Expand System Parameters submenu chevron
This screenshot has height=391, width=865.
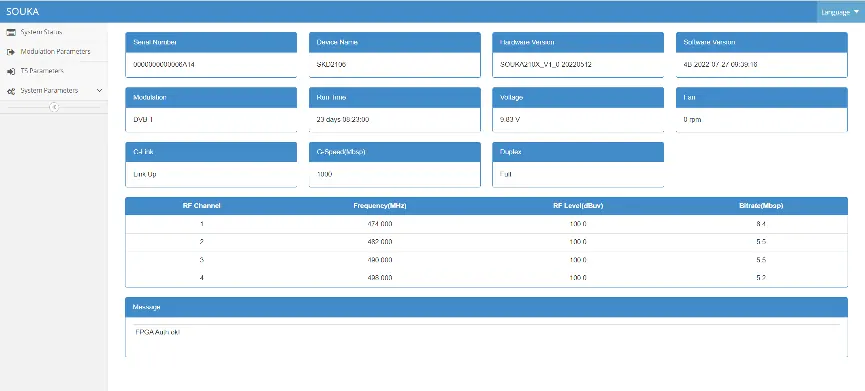(x=99, y=90)
